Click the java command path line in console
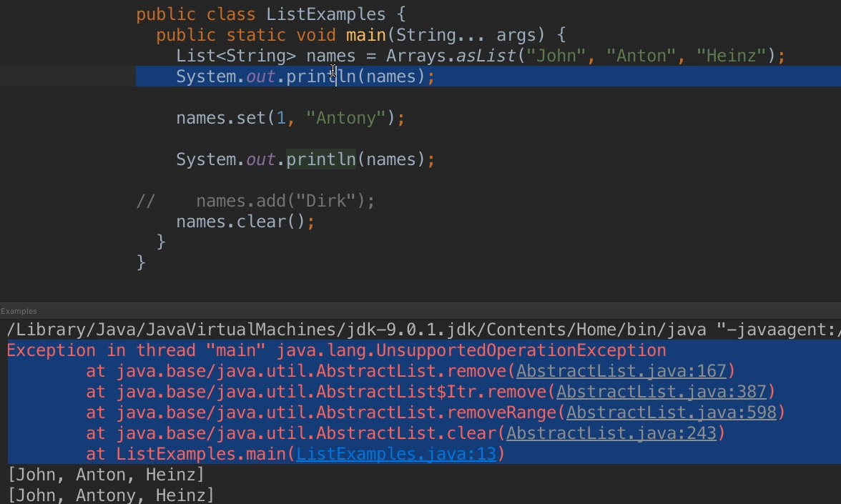The height and width of the screenshot is (504, 841). [x=423, y=330]
